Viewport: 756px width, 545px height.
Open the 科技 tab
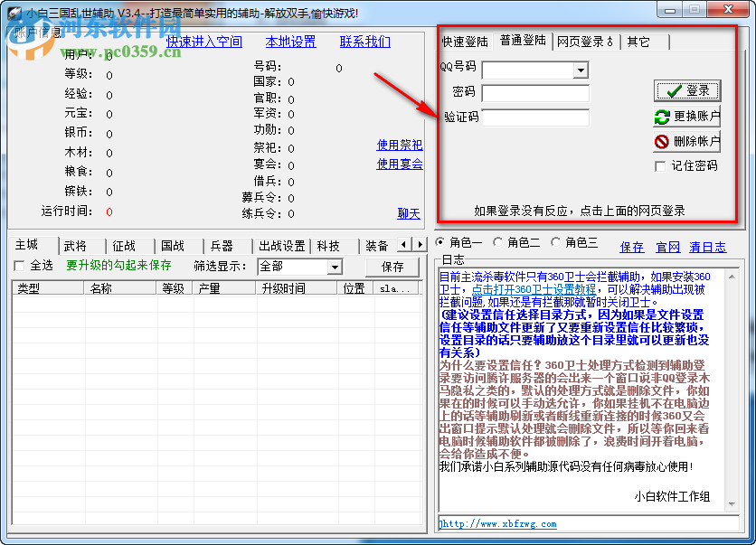[335, 246]
